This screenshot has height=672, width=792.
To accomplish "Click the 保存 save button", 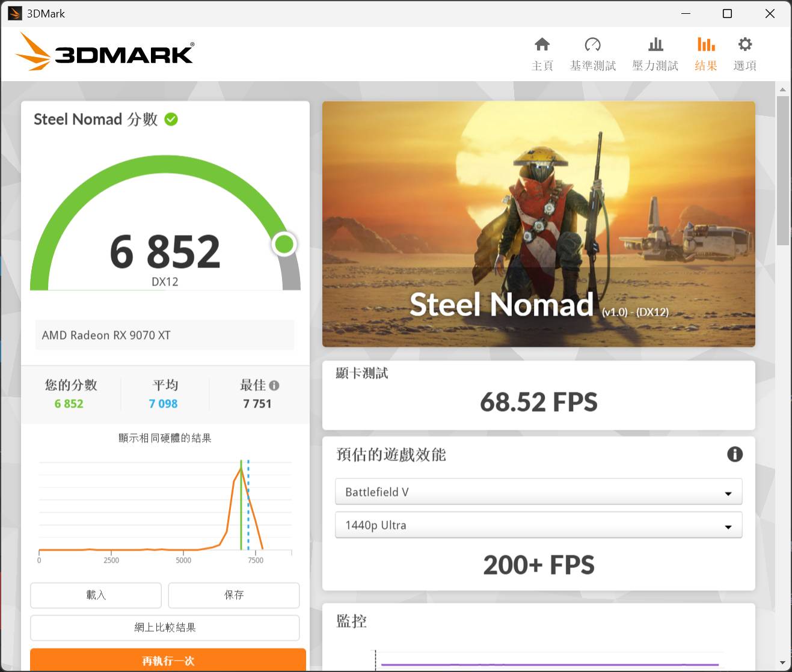I will tap(234, 595).
